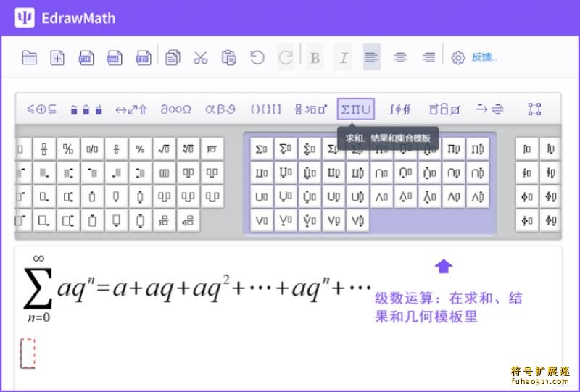Open the accent embellishments symbol tab
Screen dimensions: 580x392
(86, 109)
